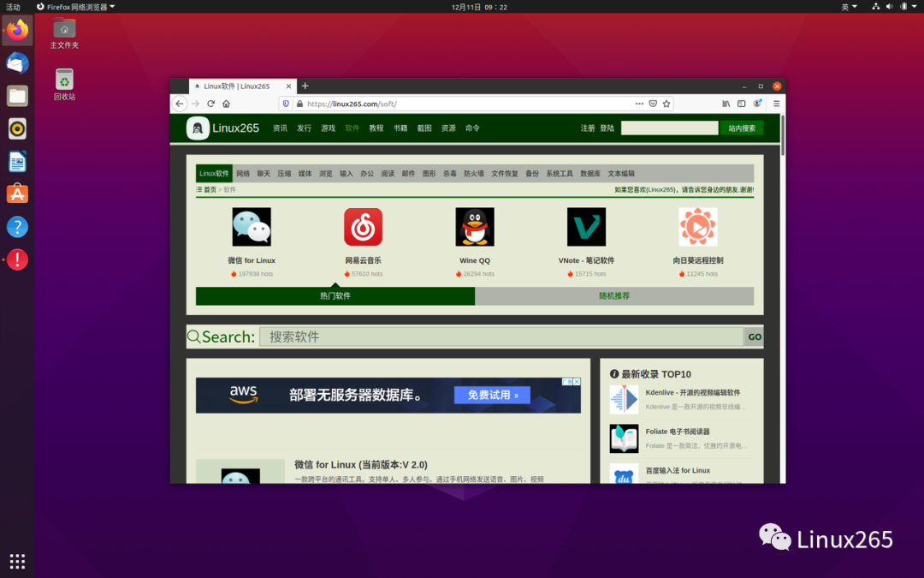Viewport: 924px width, 578px height.
Task: Open the VNote 笔记软件 icon
Action: point(586,226)
